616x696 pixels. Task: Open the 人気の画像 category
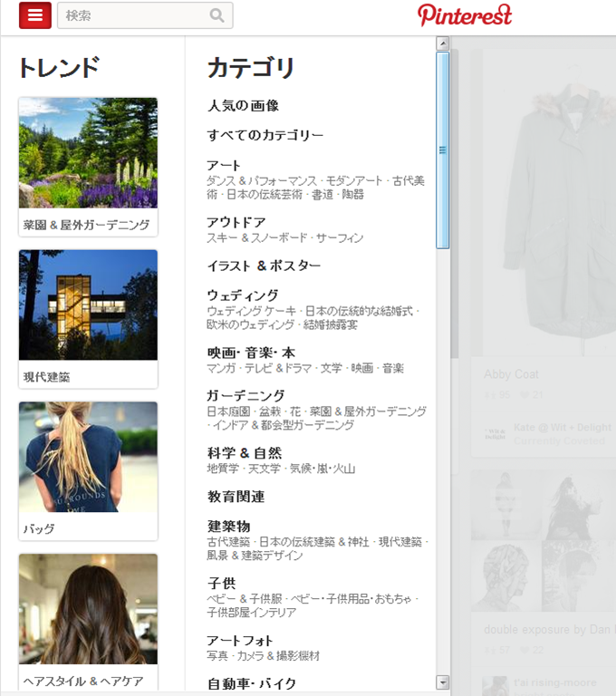pos(243,106)
